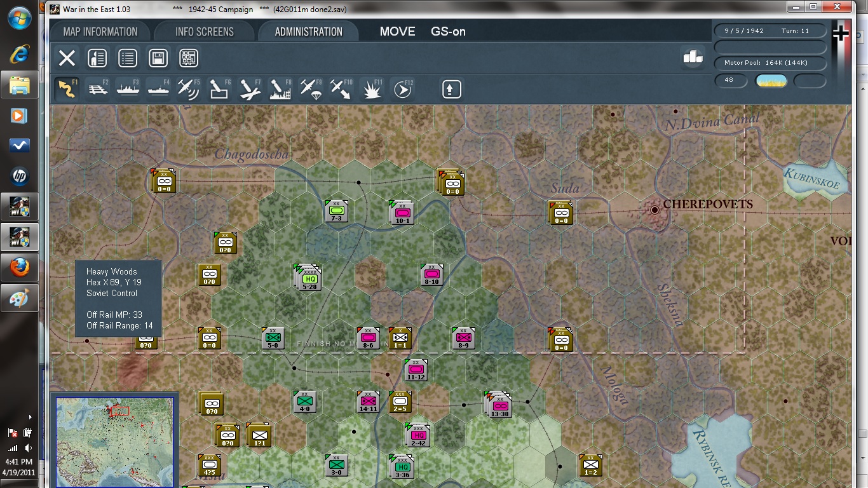Click the clear weather indicator
868x488 pixels.
[x=771, y=81]
